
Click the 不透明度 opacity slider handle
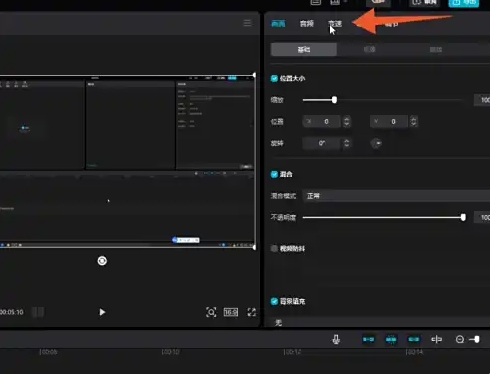(x=463, y=217)
